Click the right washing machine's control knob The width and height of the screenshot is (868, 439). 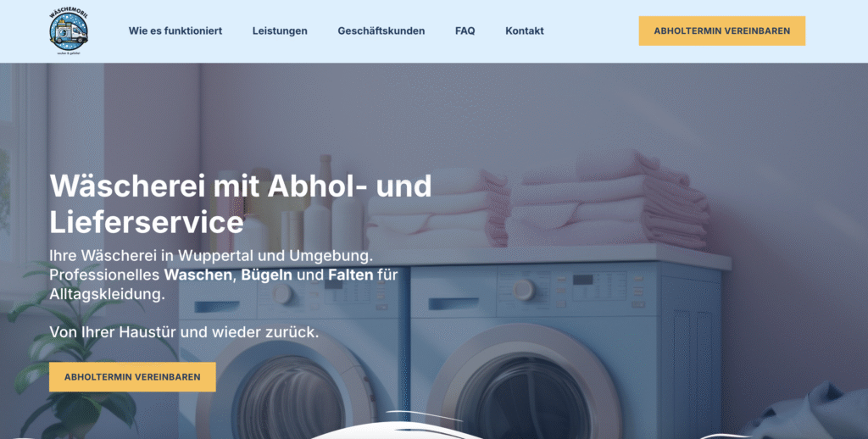point(523,290)
